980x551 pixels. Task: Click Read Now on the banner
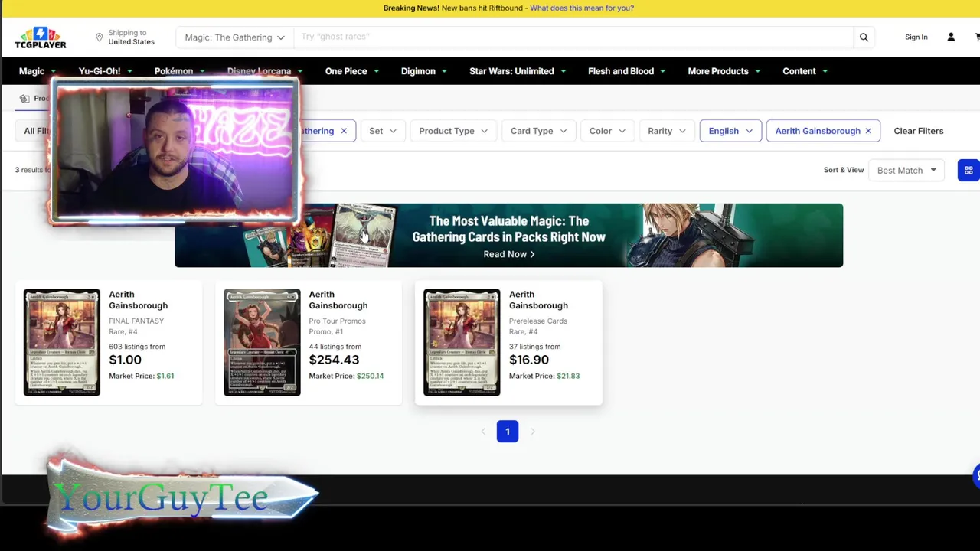point(509,254)
